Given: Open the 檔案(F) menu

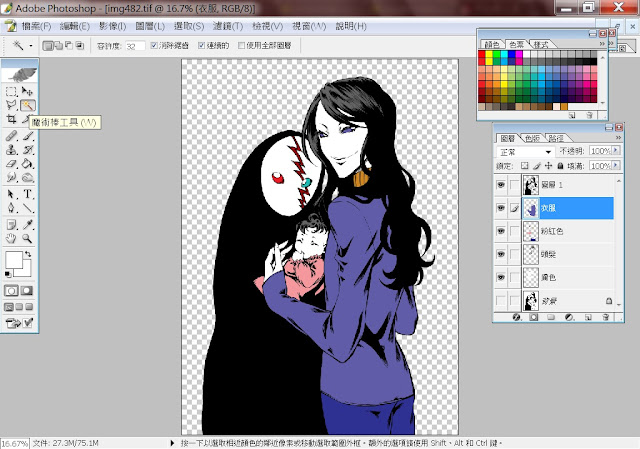Looking at the screenshot, I should [36, 26].
